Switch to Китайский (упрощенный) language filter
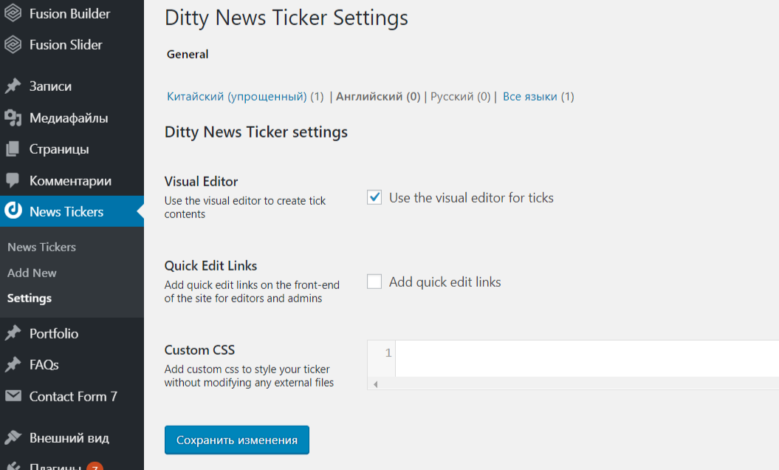Screen dimensions: 779x470 point(236,96)
